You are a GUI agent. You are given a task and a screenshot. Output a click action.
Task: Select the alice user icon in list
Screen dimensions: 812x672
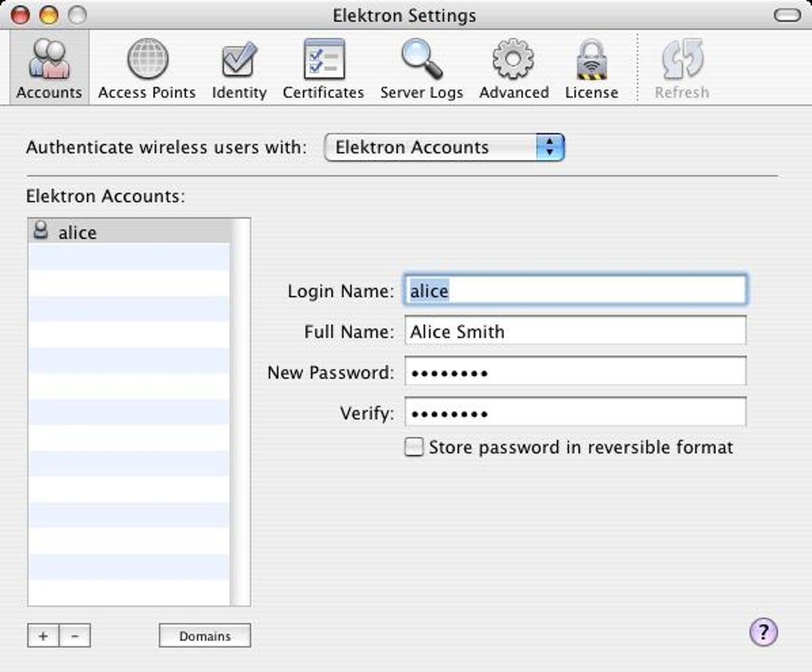41,230
